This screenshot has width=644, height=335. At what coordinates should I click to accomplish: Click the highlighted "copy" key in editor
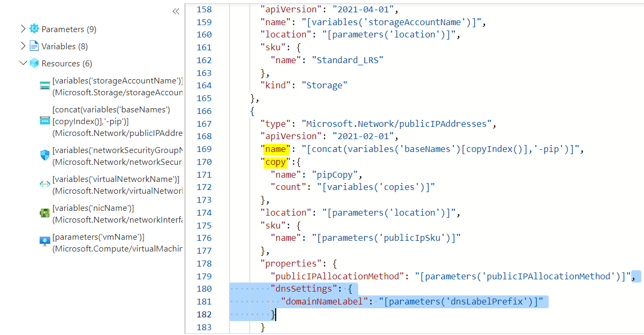pos(274,162)
